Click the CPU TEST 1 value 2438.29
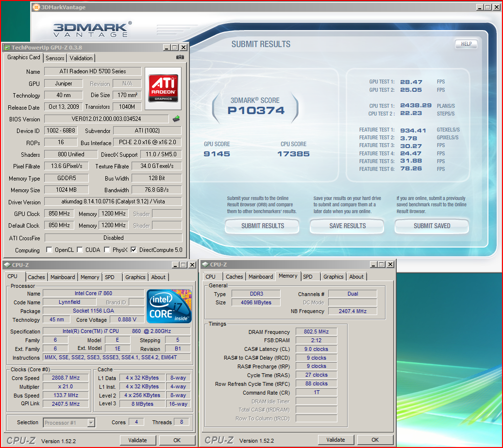 click(x=416, y=105)
